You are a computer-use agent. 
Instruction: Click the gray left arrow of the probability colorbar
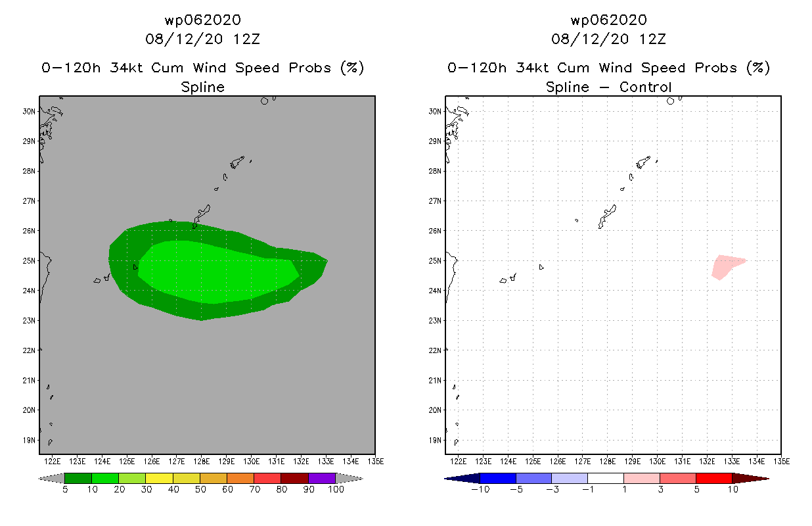tap(53, 478)
